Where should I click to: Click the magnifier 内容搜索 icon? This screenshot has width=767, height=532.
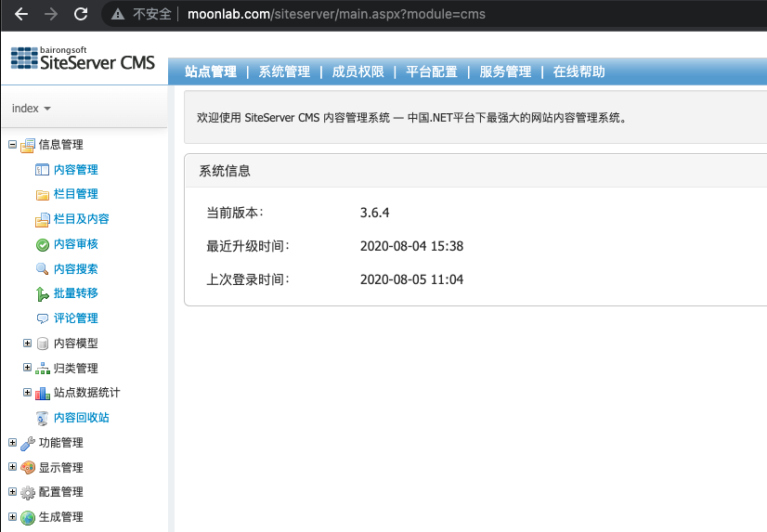coord(43,269)
